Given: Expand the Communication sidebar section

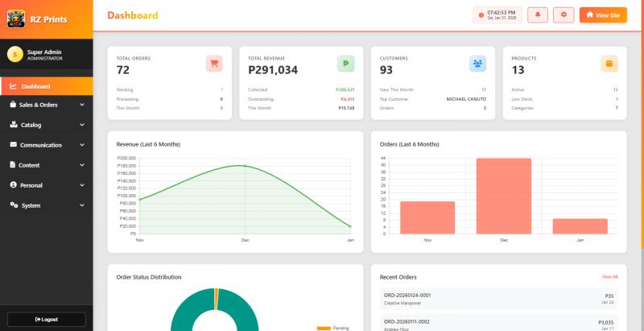Looking at the screenshot, I should tap(46, 145).
